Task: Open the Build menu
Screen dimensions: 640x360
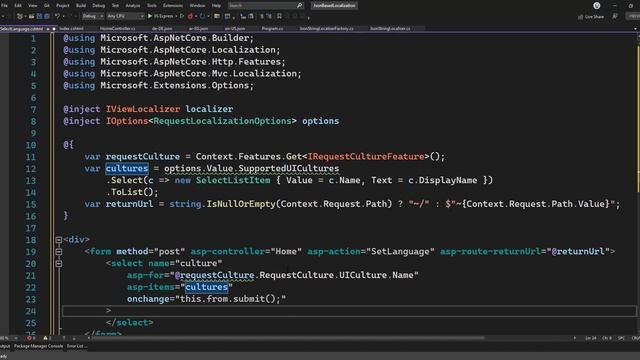Action: (x=81, y=6)
